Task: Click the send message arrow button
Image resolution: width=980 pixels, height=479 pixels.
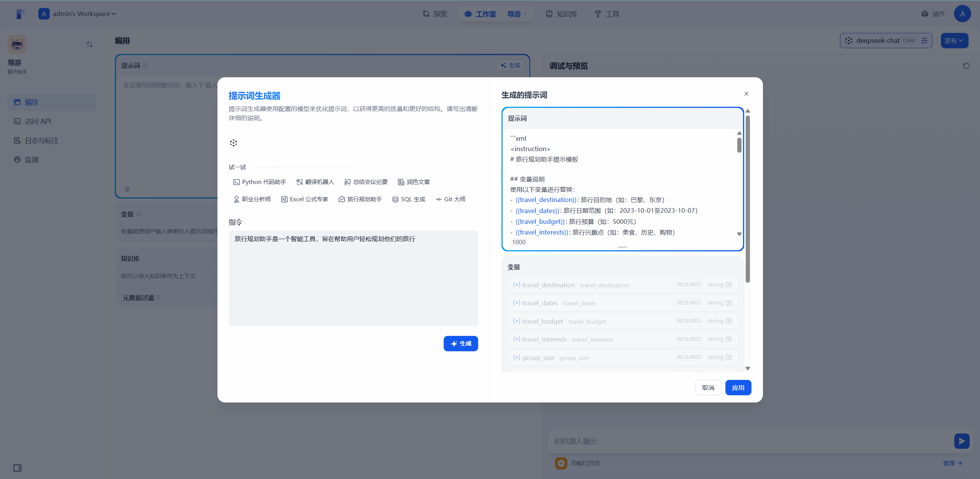Action: tap(962, 441)
